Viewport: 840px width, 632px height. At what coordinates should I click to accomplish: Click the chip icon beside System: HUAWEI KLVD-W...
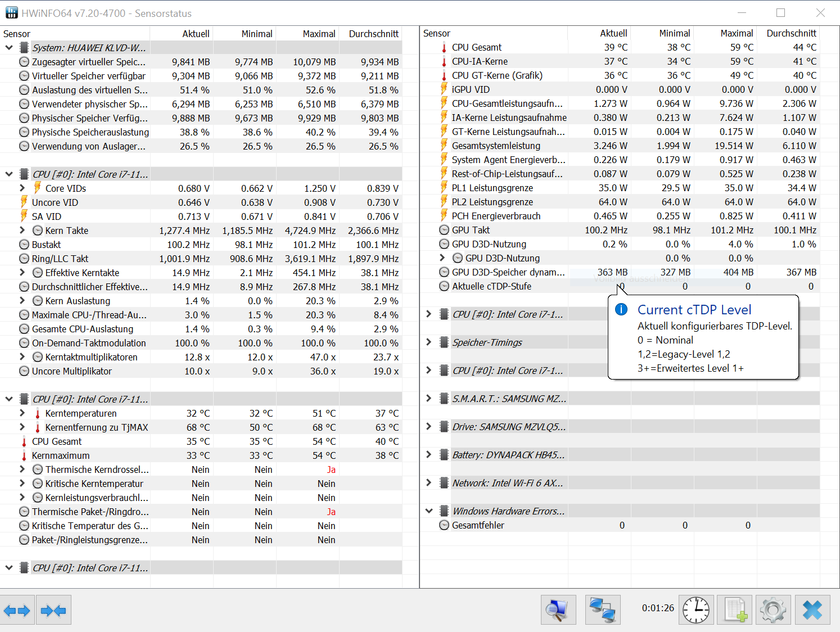(24, 48)
